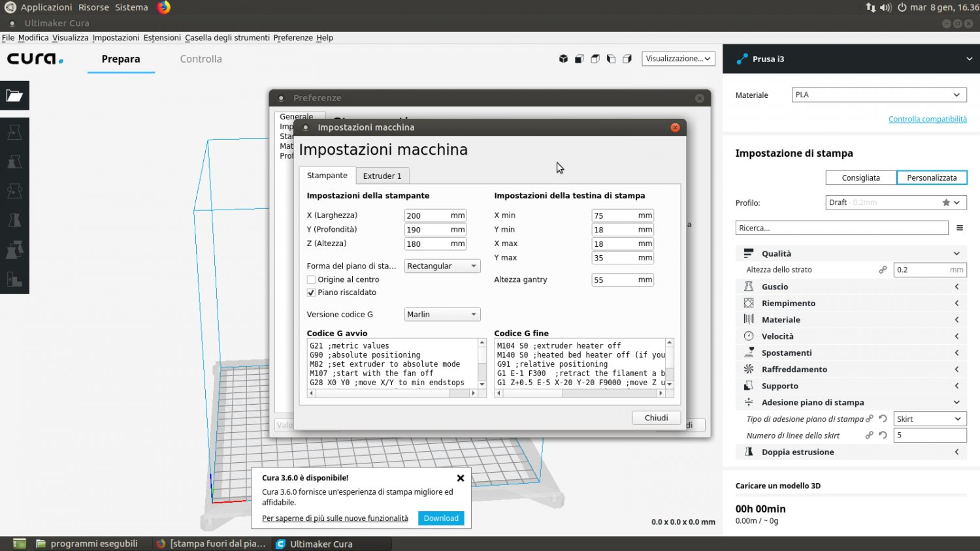Enable the Origine al centro checkbox
The height and width of the screenshot is (551, 980).
click(312, 279)
